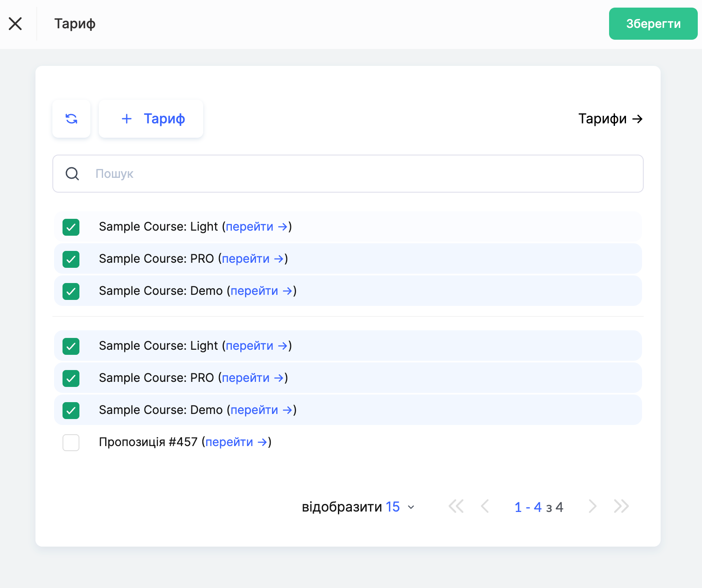Uncheck Sample Course: PRO in the lower group

[71, 378]
